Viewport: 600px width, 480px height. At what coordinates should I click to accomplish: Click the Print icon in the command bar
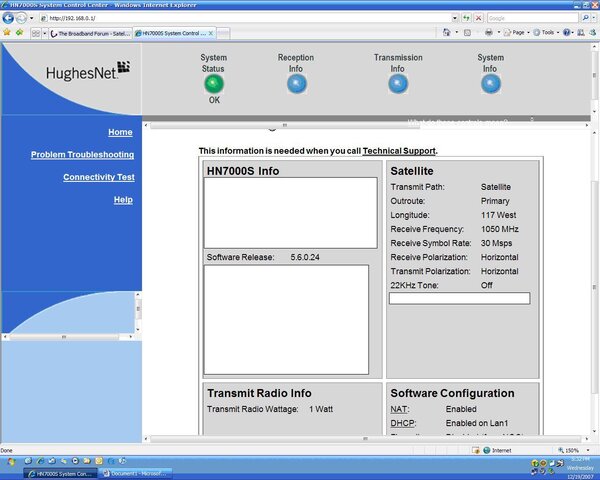[x=489, y=33]
